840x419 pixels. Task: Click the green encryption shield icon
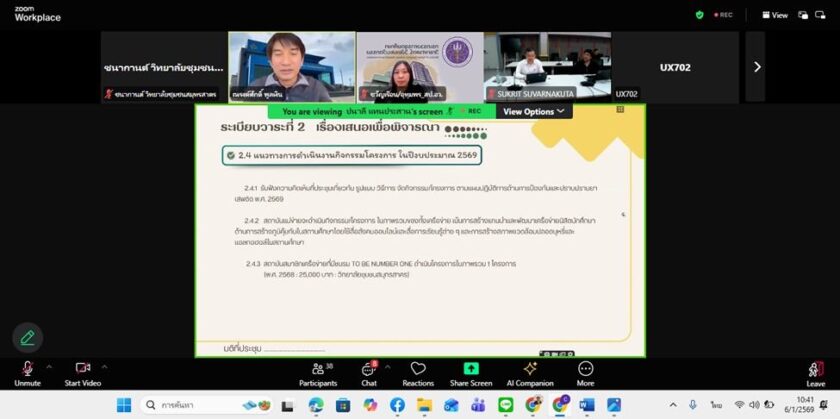click(x=699, y=15)
